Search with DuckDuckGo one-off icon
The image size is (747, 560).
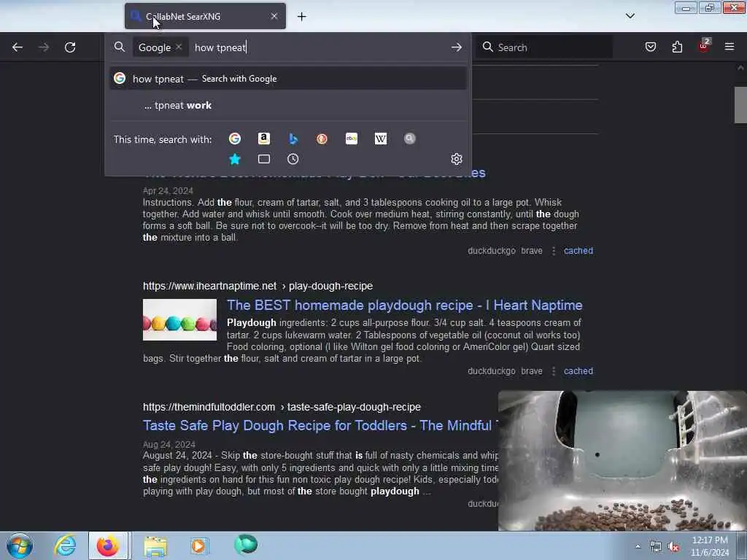tap(322, 139)
